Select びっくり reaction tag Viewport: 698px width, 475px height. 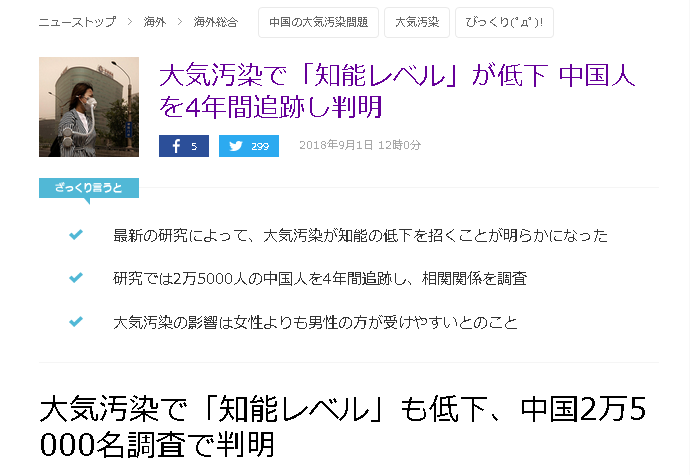[504, 22]
